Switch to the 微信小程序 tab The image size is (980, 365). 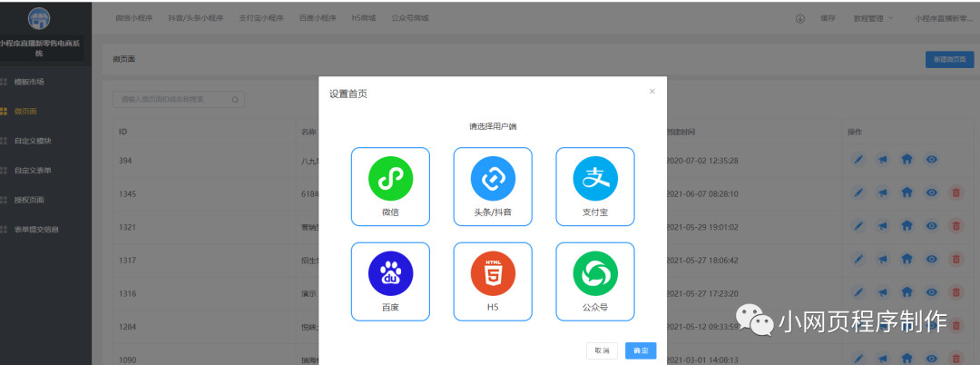133,19
